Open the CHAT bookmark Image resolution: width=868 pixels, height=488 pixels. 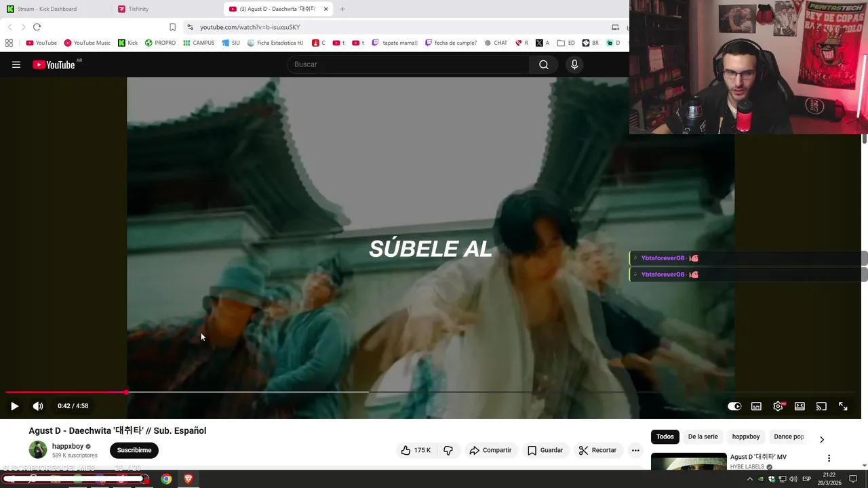[x=496, y=43]
